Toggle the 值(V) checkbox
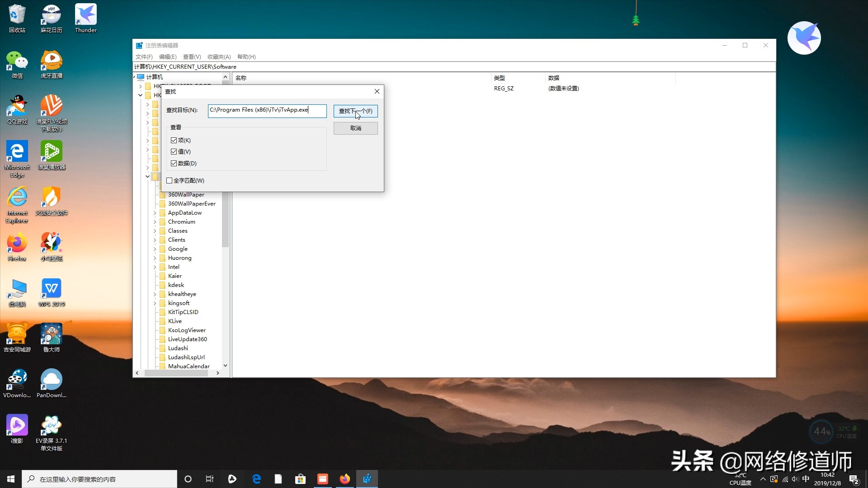This screenshot has width=868, height=488. (x=175, y=151)
